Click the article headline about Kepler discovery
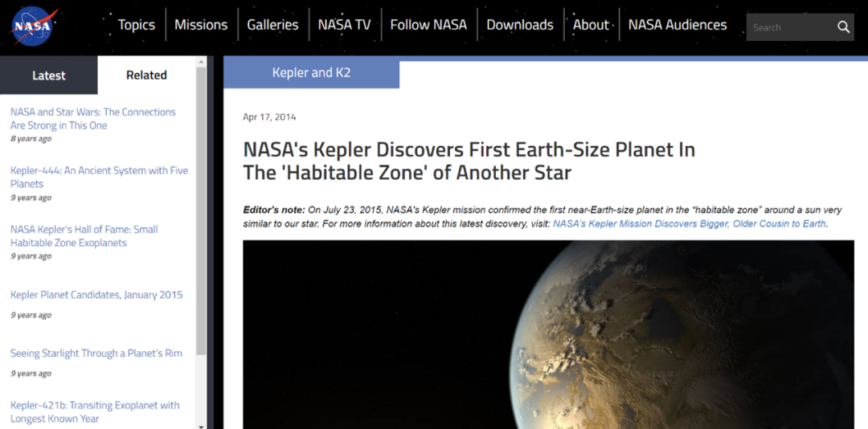Image resolution: width=868 pixels, height=429 pixels. pos(469,161)
